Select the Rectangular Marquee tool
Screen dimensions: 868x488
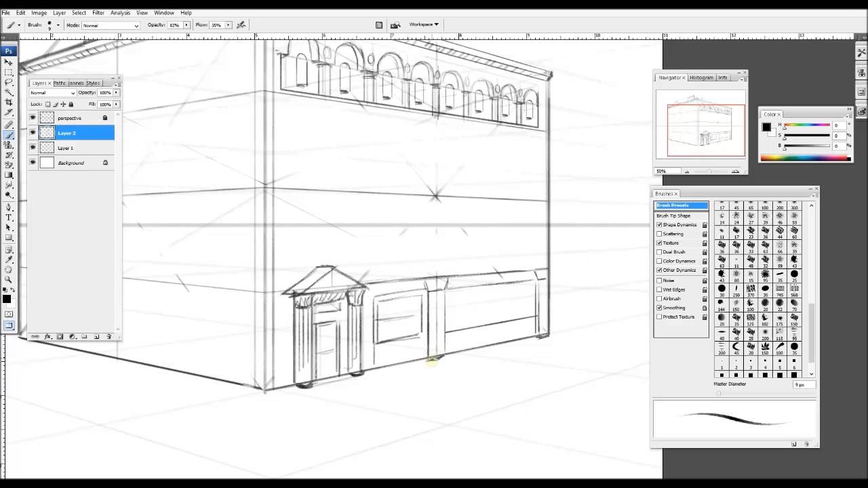point(9,72)
